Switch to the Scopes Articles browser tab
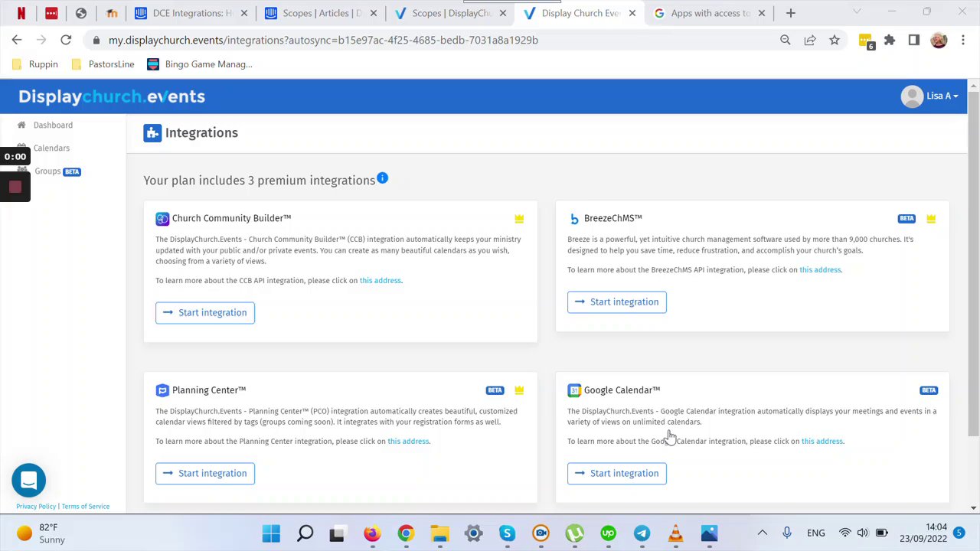Screen dimensions: 980x551 coord(321,13)
